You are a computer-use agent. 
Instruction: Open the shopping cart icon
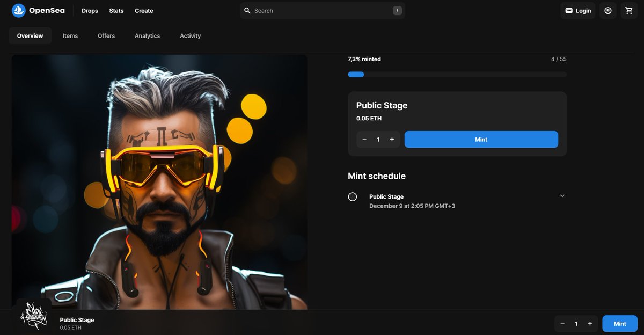pos(628,10)
